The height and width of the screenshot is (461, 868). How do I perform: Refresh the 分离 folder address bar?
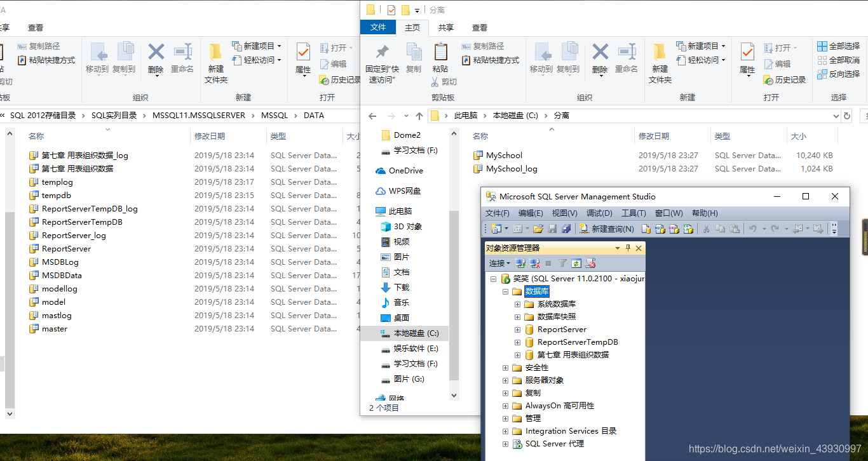[846, 116]
